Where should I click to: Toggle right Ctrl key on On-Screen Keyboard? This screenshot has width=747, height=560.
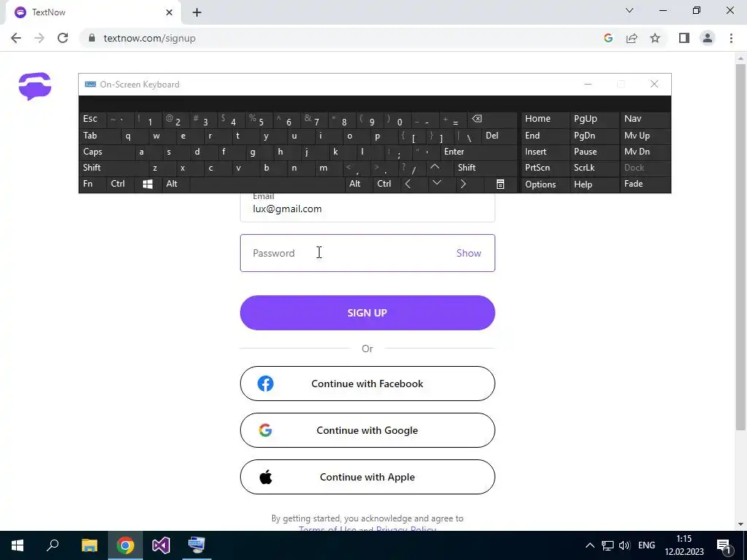(387, 184)
